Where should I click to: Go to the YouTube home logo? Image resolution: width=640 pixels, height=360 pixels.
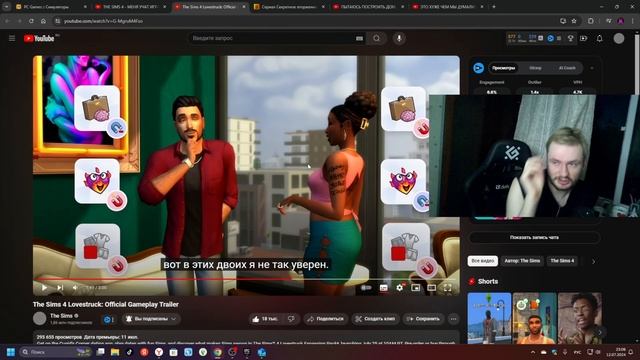(40, 38)
